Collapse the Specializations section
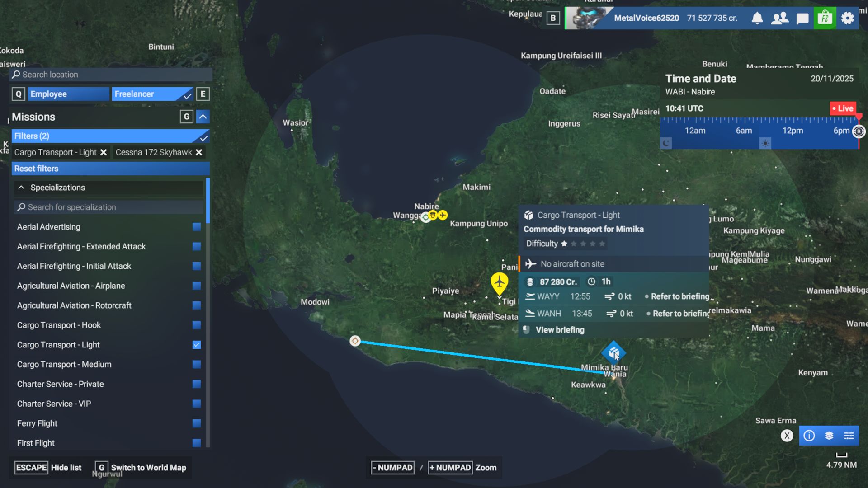This screenshot has height=488, width=868. (21, 188)
